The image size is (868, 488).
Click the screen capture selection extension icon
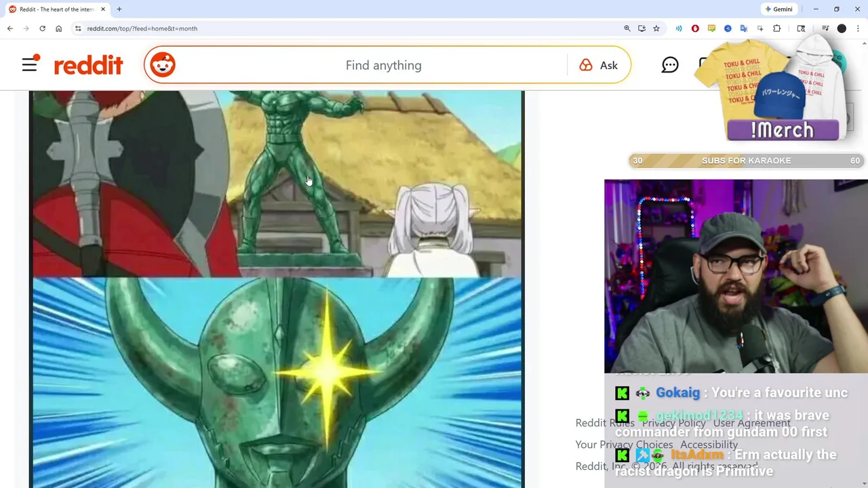pyautogui.click(x=760, y=28)
